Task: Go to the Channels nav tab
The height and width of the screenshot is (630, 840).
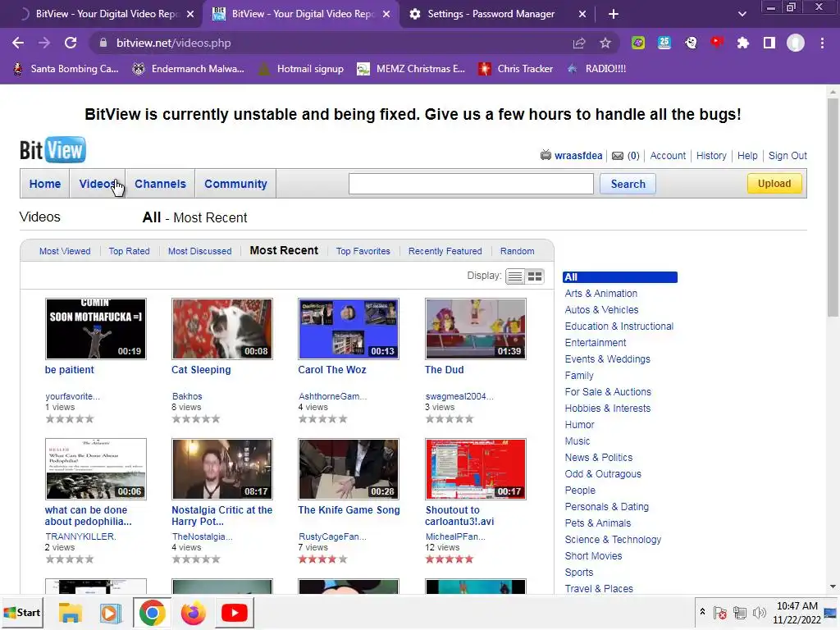Action: point(160,184)
